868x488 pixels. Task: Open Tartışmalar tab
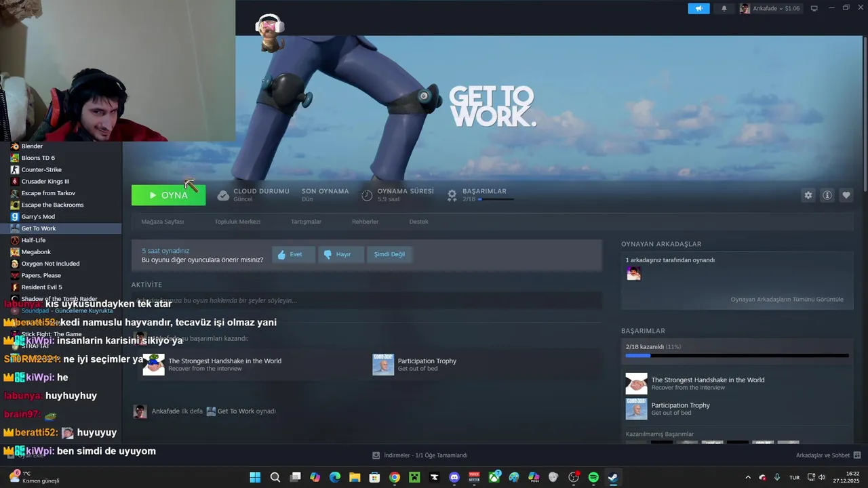(306, 222)
